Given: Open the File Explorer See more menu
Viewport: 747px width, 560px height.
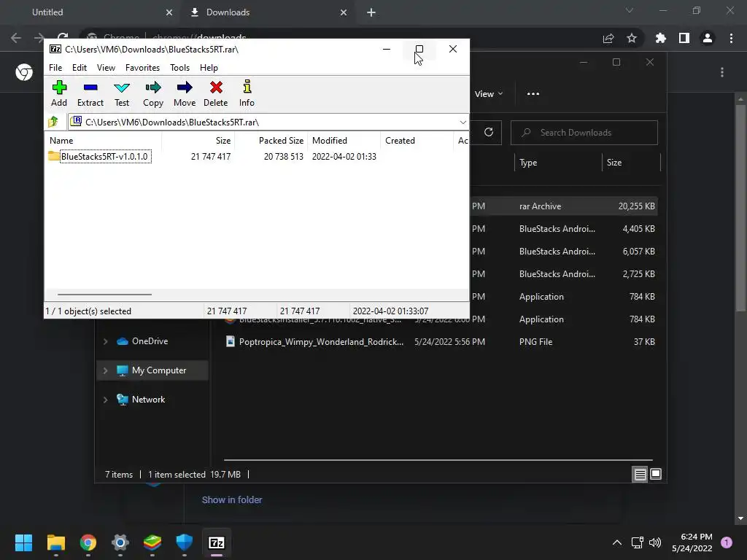Looking at the screenshot, I should click(533, 94).
